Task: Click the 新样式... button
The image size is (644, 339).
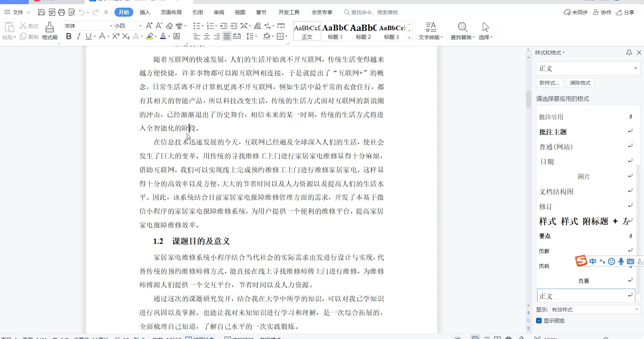Action: click(x=549, y=83)
